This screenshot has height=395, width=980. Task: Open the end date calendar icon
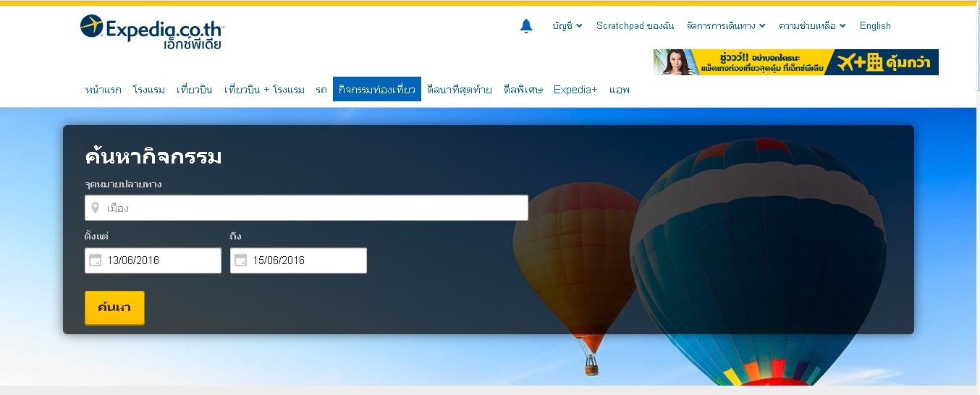[x=240, y=260]
